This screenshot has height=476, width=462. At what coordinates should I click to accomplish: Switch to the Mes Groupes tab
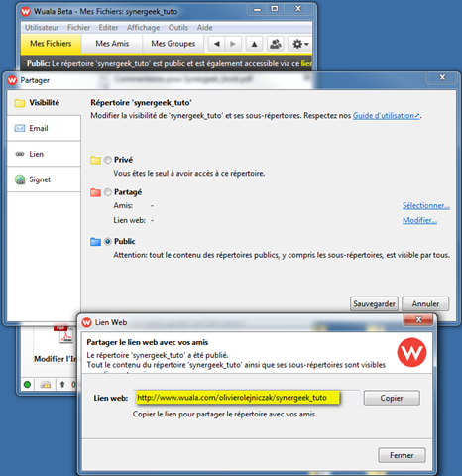173,44
